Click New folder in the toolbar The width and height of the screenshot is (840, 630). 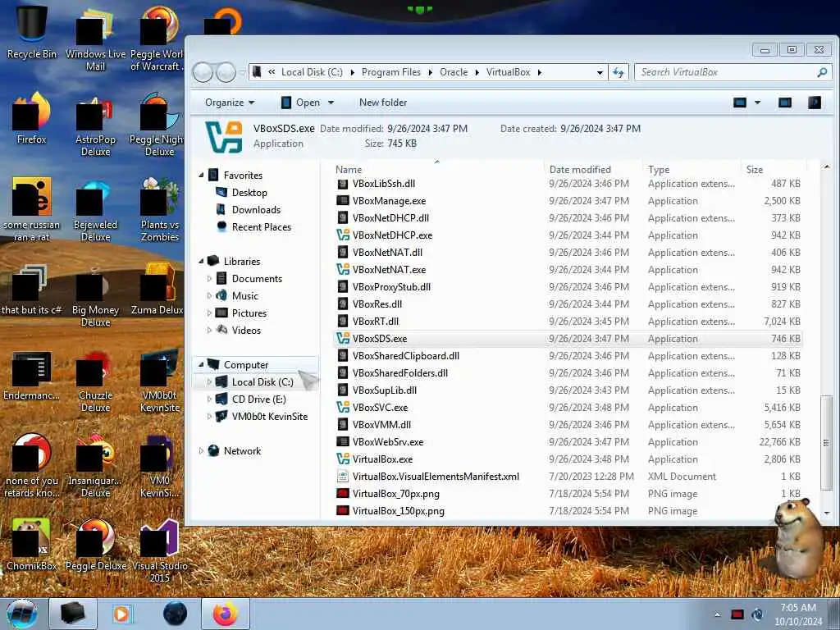(383, 103)
